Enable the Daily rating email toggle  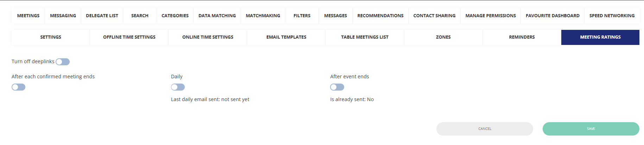(x=178, y=87)
